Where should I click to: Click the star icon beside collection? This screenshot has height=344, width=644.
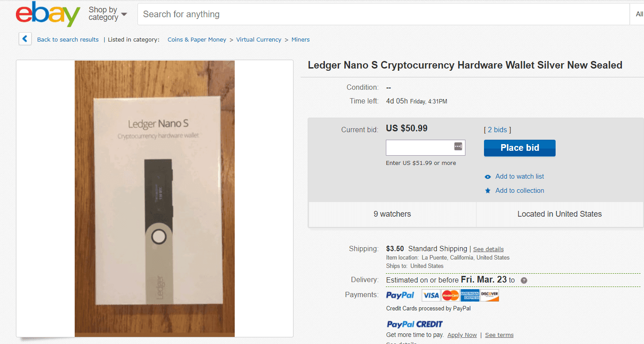coord(488,191)
